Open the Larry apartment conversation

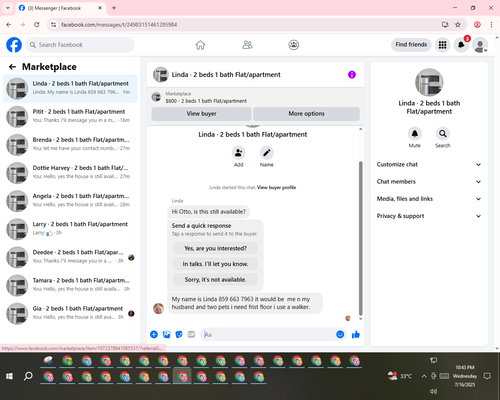coord(70,229)
